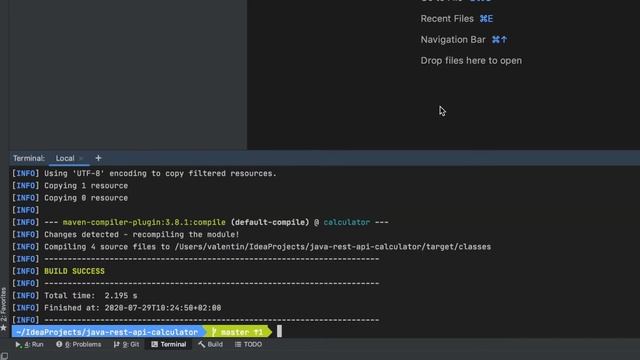Click the 'Terminal:' panel label

tap(29, 158)
